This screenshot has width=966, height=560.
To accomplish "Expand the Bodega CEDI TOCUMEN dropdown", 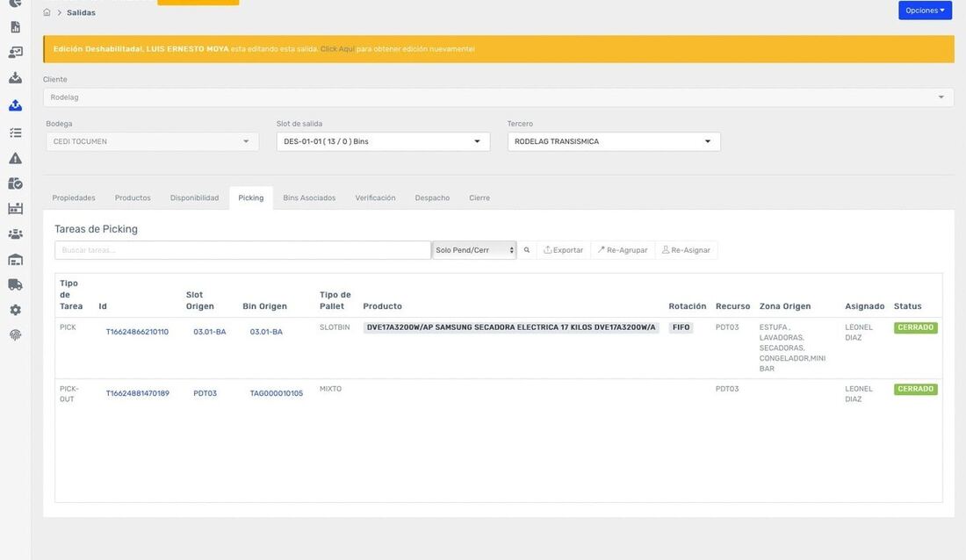I will tap(152, 141).
